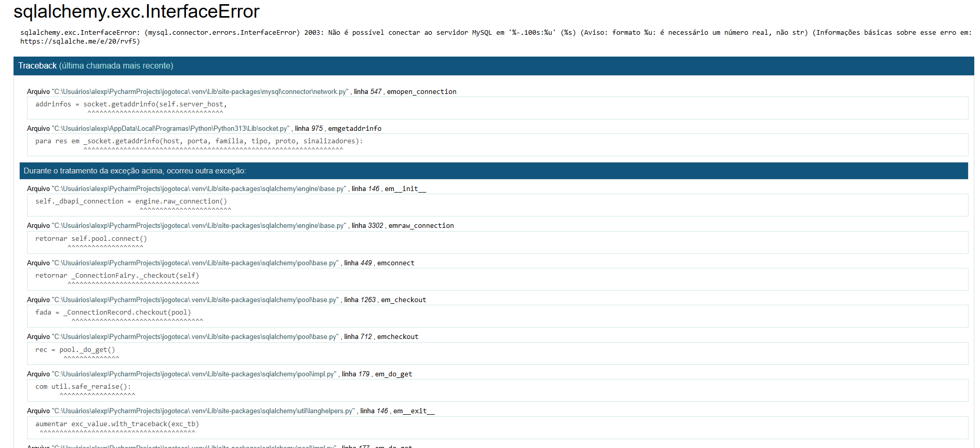Select code line 'aumentar exc_value.with_traceback(exc_tb)'
The height and width of the screenshot is (448, 980).
(117, 424)
